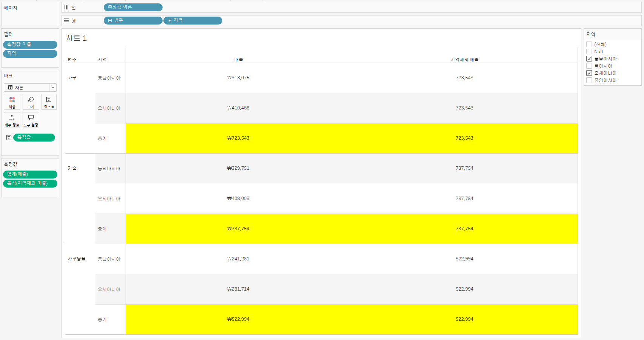Click the text-type icon beside the 측정값 marks pill
Screen dimensions: 644x340
9,138
